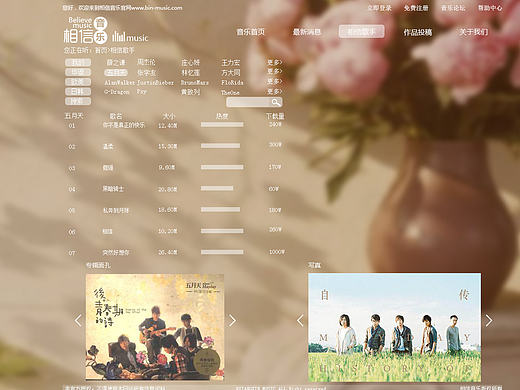Screen dimensions: 520x390
Task: Select the 欧美 category tab
Action: pyautogui.click(x=78, y=82)
